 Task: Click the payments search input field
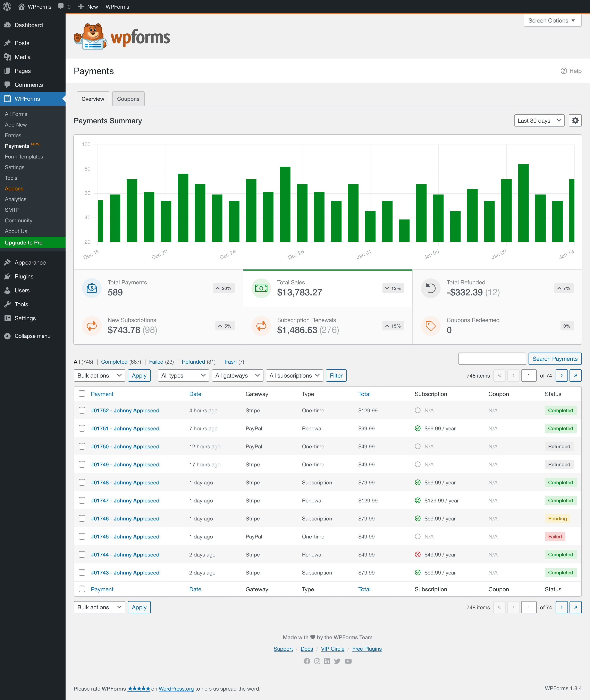click(492, 359)
